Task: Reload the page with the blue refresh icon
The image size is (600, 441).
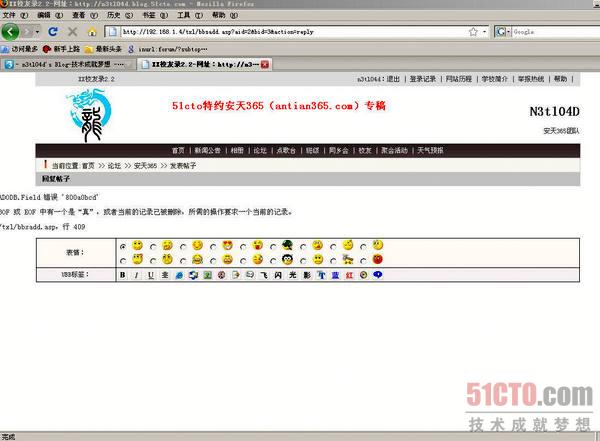Action: point(53,32)
